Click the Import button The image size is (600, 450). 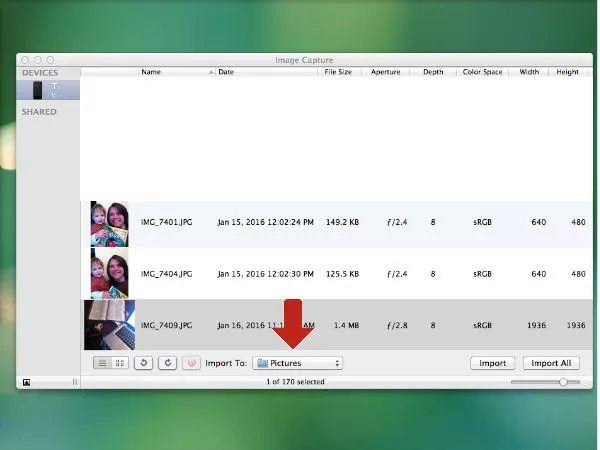point(492,363)
